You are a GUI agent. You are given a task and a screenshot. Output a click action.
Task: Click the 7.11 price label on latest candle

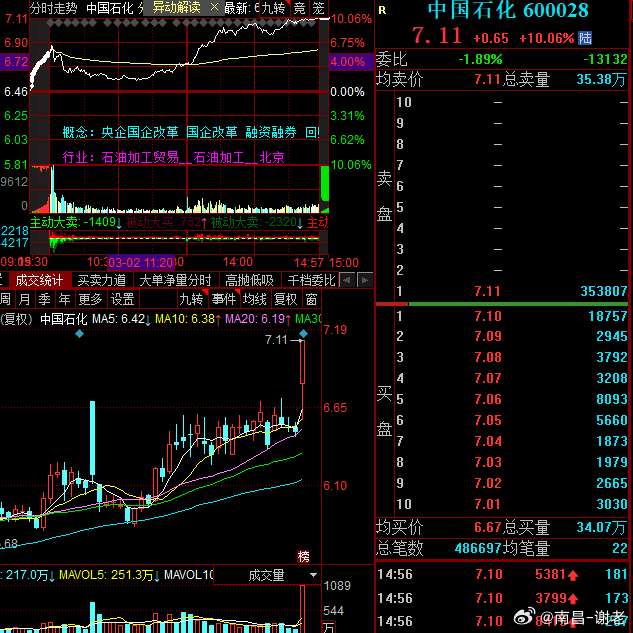pos(276,340)
